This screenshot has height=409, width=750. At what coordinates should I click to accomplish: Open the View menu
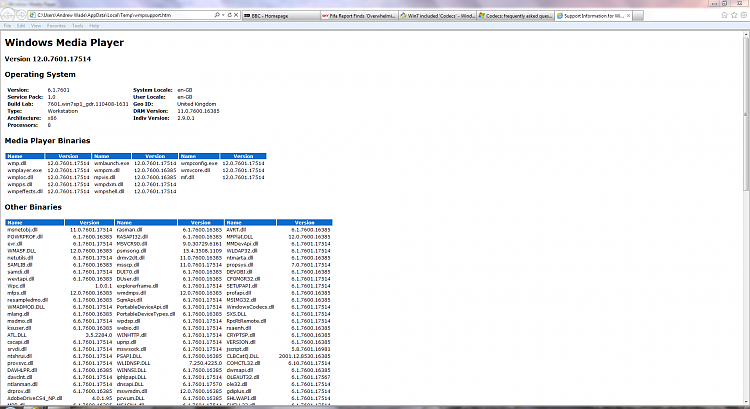[x=36, y=26]
